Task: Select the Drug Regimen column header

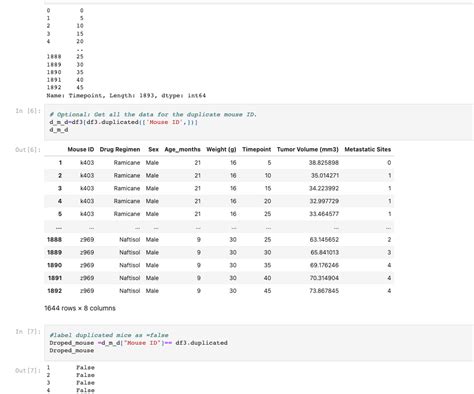Action: tap(120, 149)
